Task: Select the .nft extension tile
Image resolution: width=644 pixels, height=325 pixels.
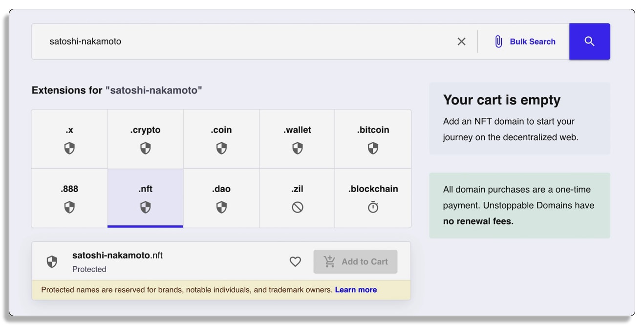Action: point(145,198)
